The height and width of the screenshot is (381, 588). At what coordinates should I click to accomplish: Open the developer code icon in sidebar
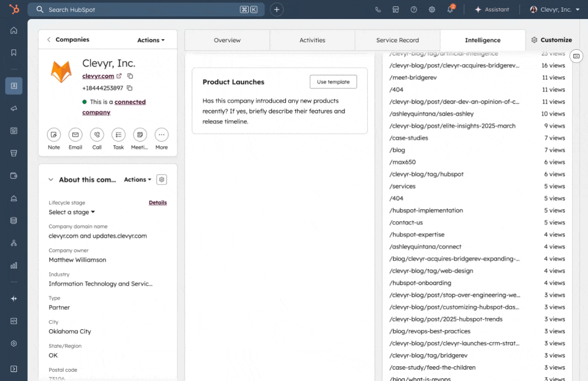coord(14,321)
